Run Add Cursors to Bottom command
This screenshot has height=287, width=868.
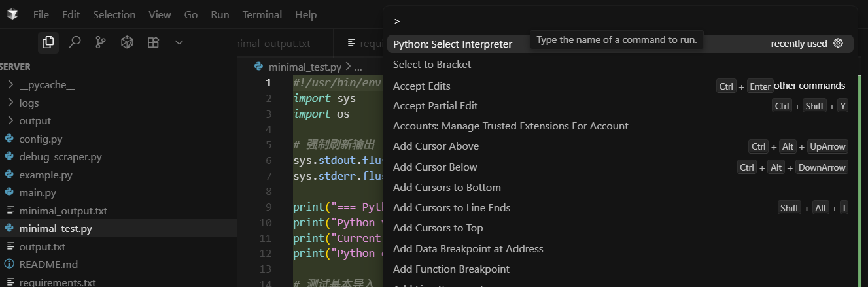(620, 188)
